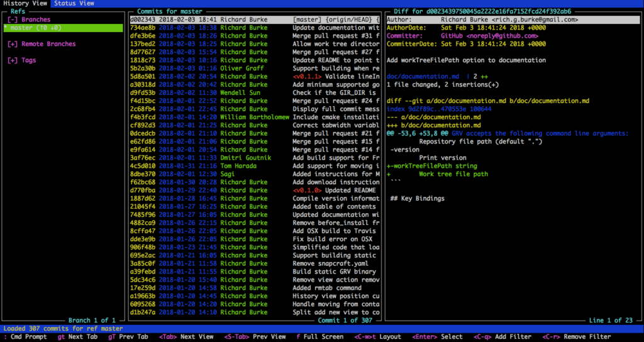The image size is (644, 342).
Task: Select commit 8cffa47 Add OSX build
Action: (x=255, y=231)
